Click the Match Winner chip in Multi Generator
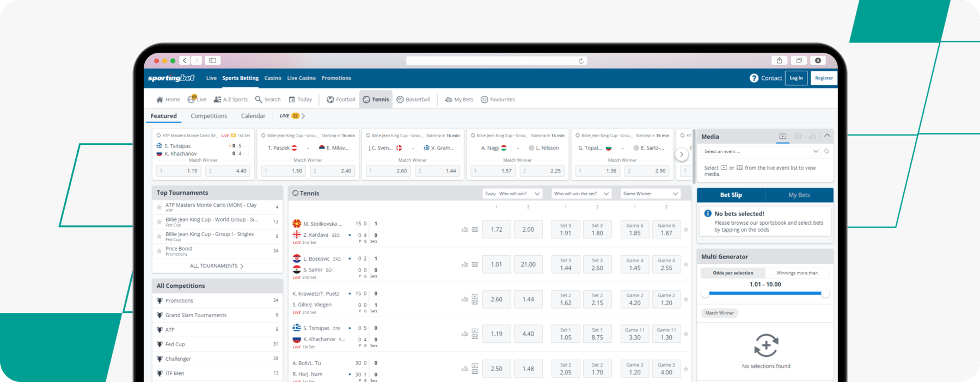980x382 pixels. point(719,313)
